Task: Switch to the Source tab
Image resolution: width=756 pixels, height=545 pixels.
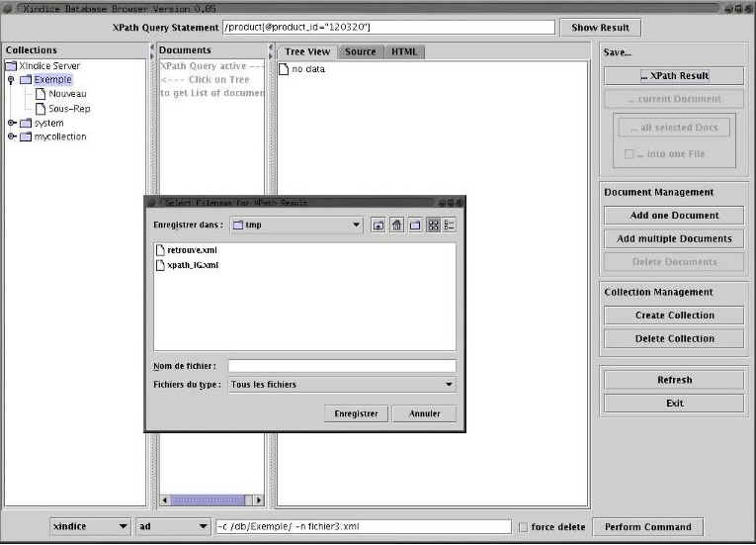Action: click(360, 51)
